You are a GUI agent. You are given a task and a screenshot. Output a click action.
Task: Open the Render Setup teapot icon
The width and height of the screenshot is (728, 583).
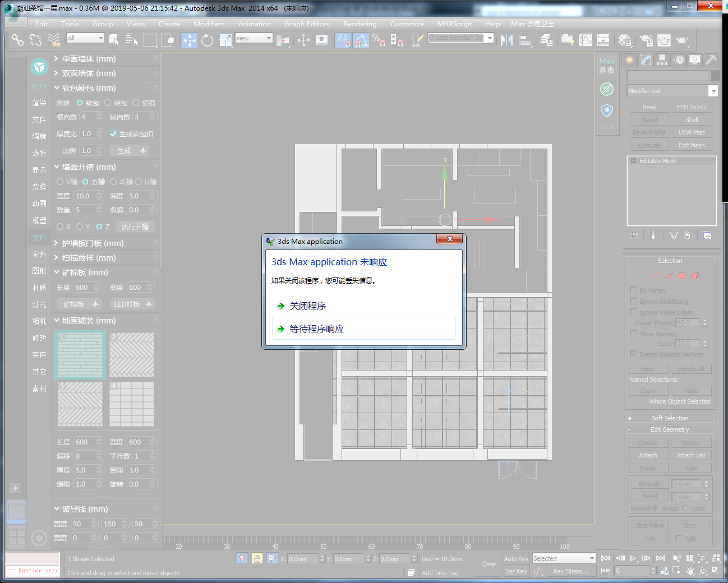point(646,40)
